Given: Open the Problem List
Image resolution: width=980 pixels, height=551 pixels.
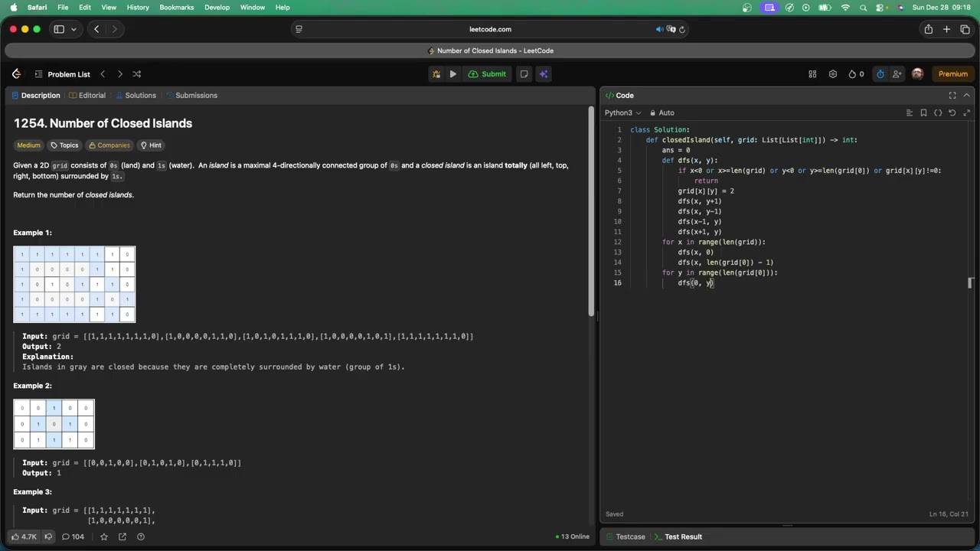Looking at the screenshot, I should 63,74.
